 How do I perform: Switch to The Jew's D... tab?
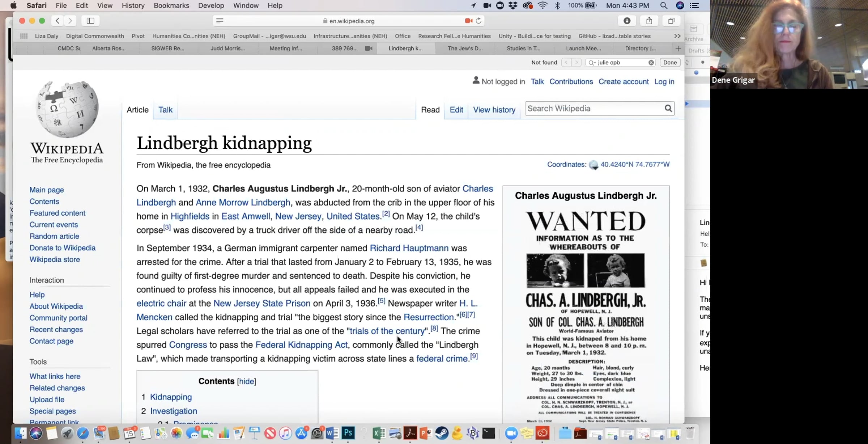pyautogui.click(x=465, y=48)
